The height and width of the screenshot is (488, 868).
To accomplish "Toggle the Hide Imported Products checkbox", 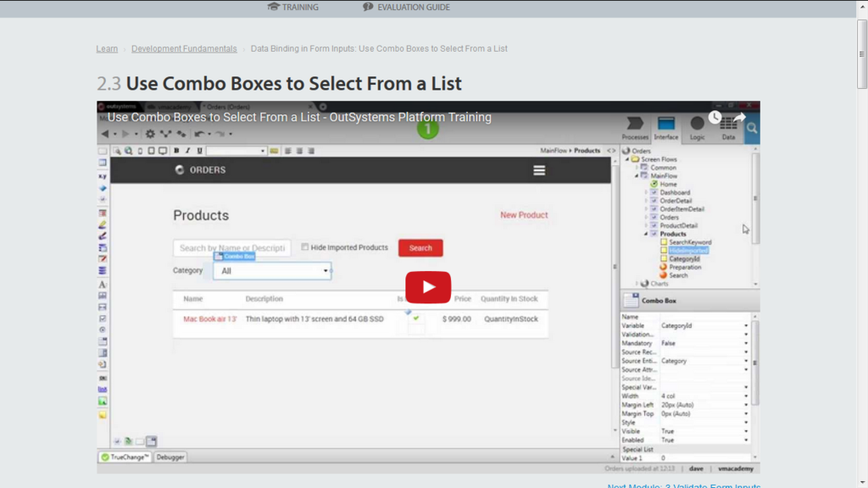I will click(304, 247).
